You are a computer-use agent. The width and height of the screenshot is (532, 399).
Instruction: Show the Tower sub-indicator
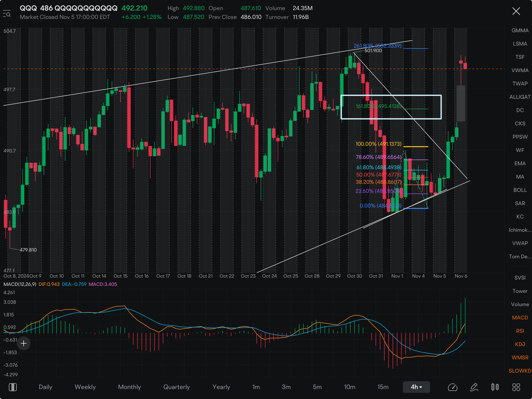(x=520, y=291)
